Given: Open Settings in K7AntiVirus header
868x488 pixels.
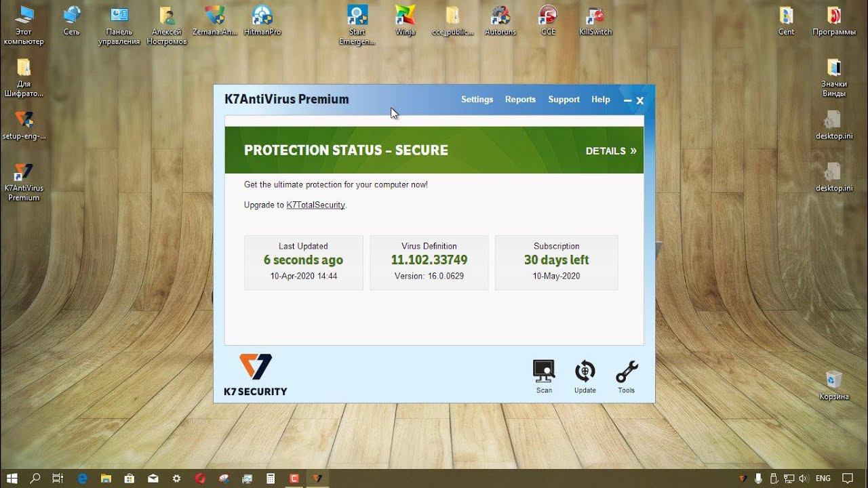Looking at the screenshot, I should click(x=477, y=100).
